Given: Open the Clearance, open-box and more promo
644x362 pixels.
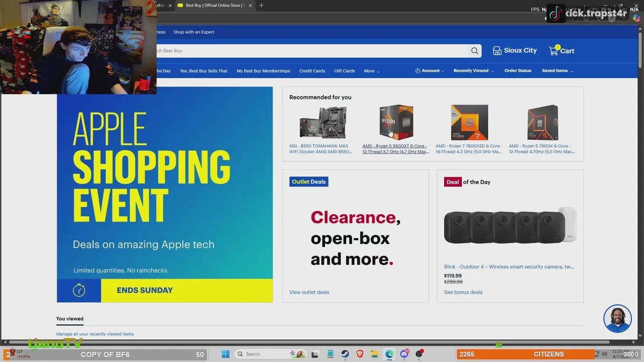Looking at the screenshot, I should pos(355,238).
